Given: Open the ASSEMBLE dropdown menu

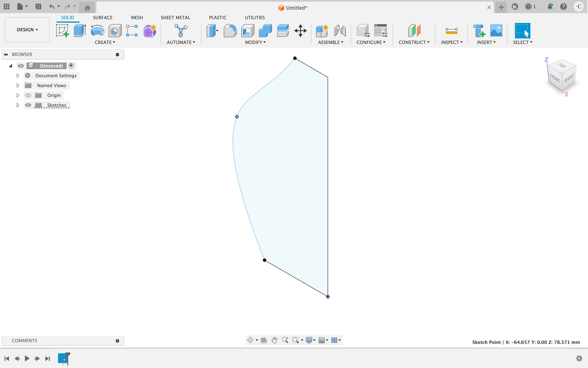Looking at the screenshot, I should click(331, 42).
